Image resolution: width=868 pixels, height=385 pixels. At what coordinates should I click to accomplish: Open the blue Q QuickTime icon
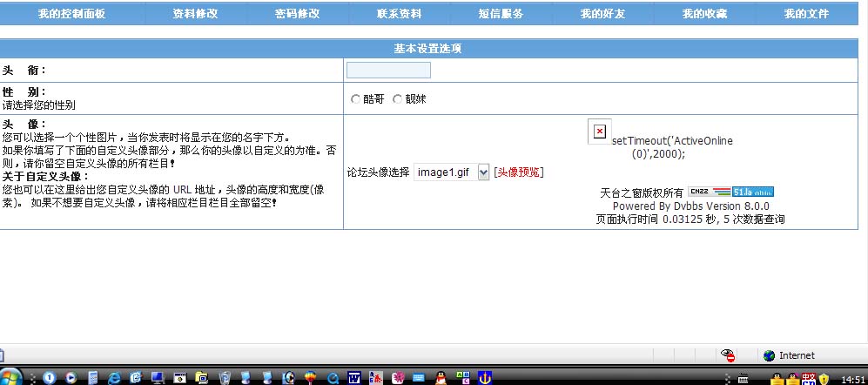tap(333, 378)
